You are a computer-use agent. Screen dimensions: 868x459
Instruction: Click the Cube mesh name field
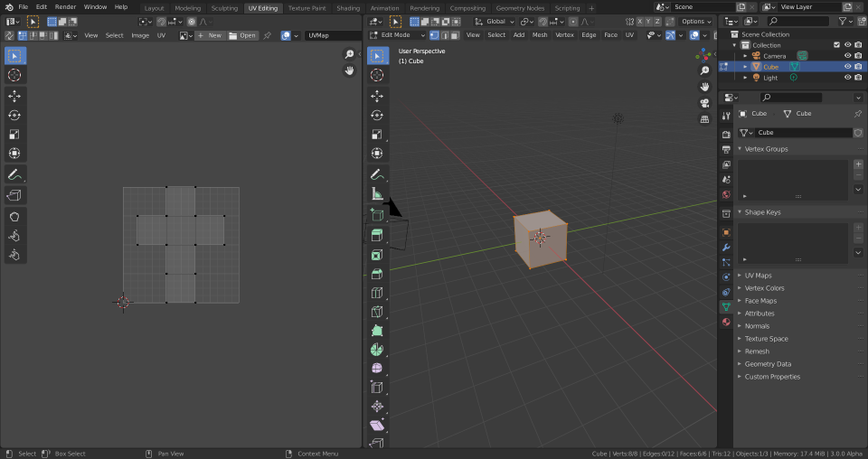click(801, 133)
